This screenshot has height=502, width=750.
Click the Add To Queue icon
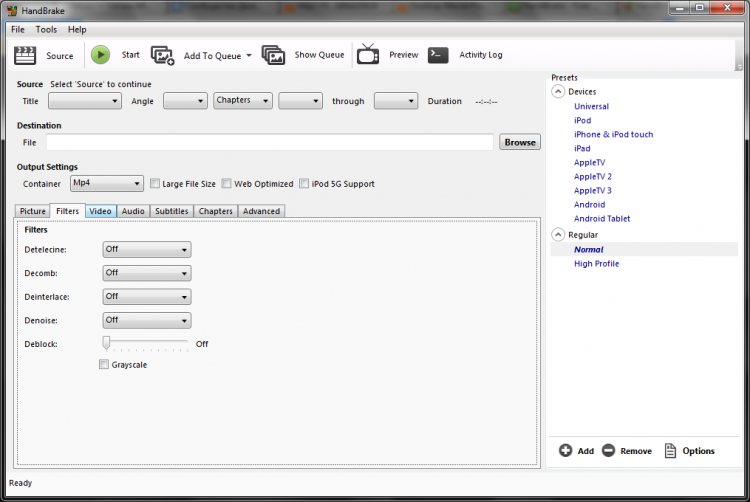(163, 55)
